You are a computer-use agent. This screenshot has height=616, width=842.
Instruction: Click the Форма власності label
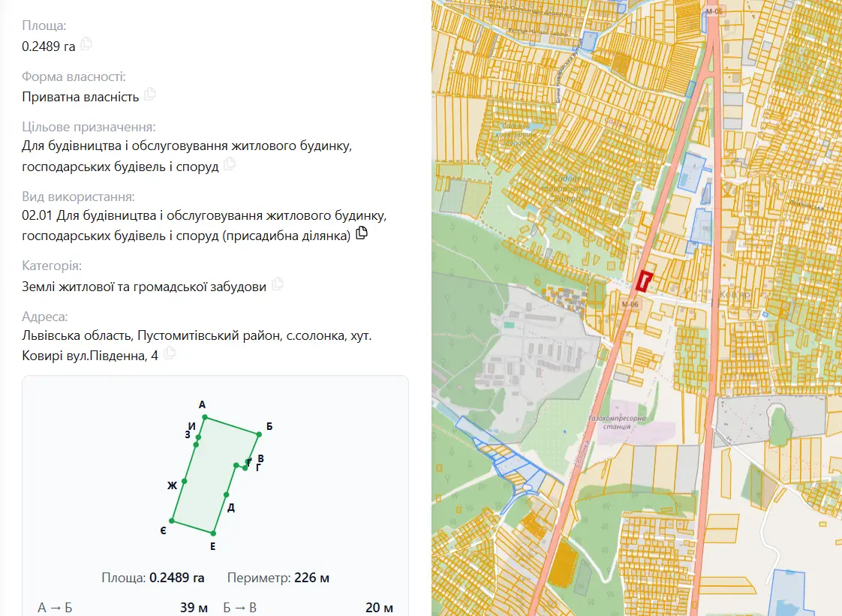(x=74, y=77)
